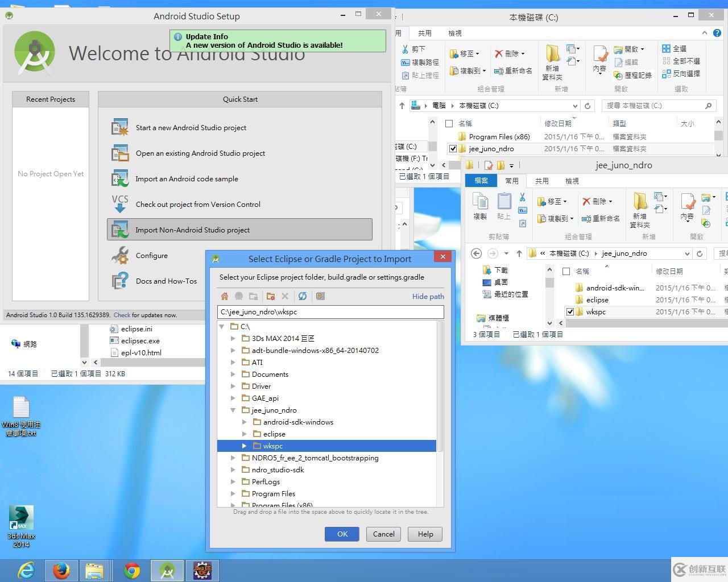Image resolution: width=728 pixels, height=582 pixels.
Task: Open 共用 tab in jee_juno_ndro window
Action: point(542,181)
